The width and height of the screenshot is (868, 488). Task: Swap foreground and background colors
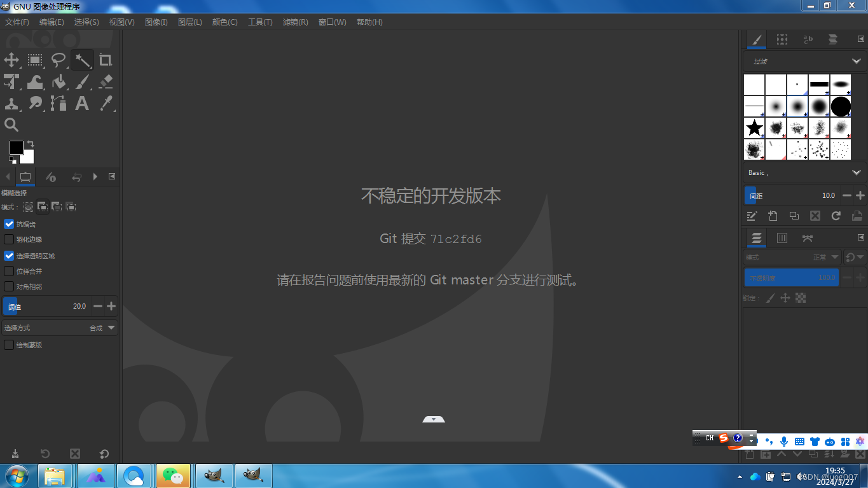[31, 144]
